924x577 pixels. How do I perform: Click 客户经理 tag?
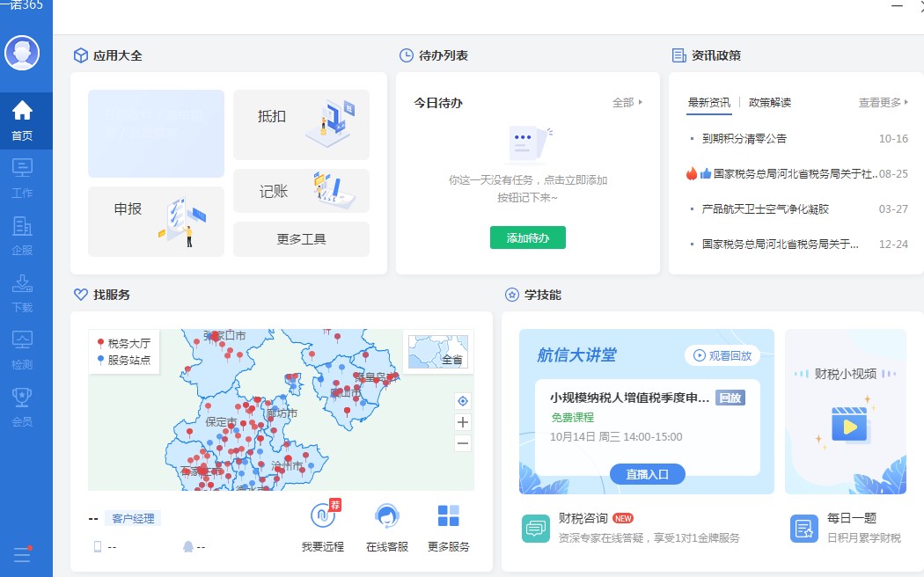click(133, 518)
